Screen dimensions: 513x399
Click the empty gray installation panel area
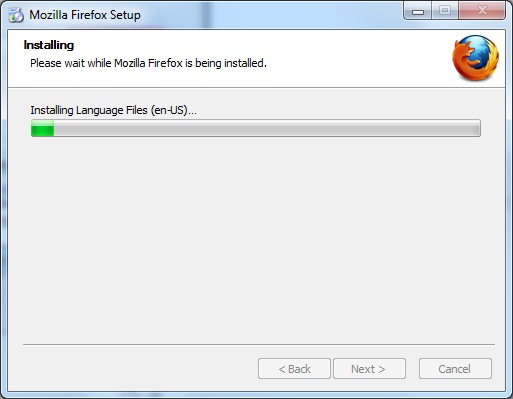click(256, 240)
